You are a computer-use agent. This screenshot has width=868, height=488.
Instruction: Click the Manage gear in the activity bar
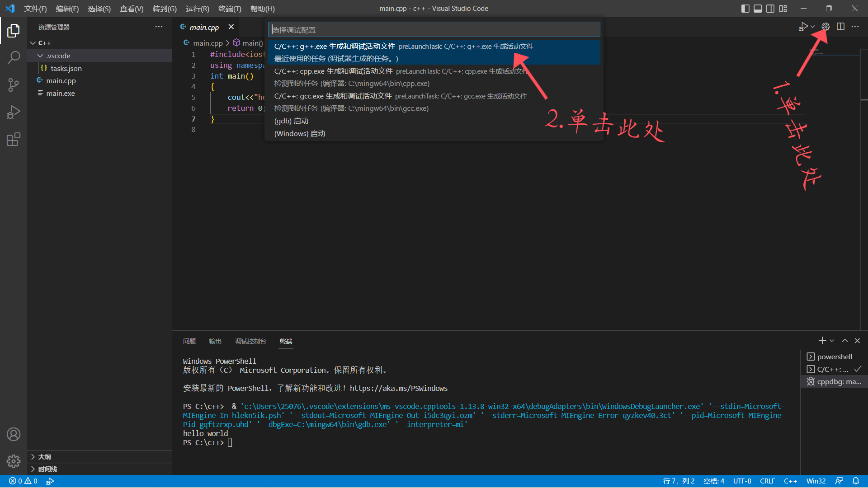tap(14, 461)
